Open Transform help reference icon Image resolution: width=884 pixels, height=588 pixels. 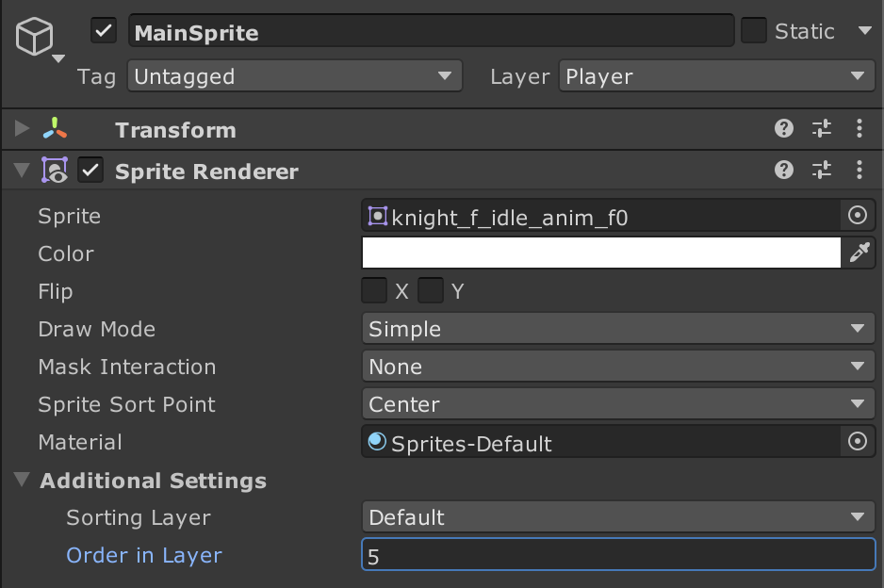click(x=784, y=128)
